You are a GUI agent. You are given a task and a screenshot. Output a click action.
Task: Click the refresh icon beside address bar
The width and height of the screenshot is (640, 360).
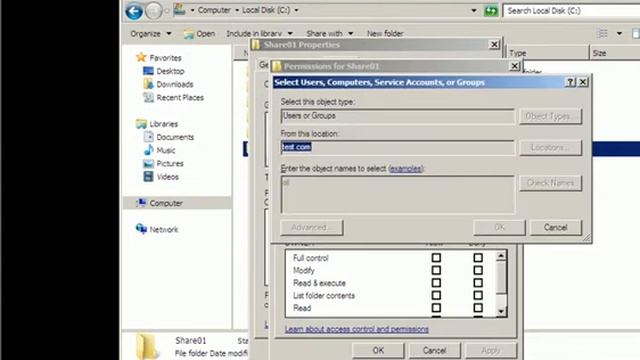[491, 11]
